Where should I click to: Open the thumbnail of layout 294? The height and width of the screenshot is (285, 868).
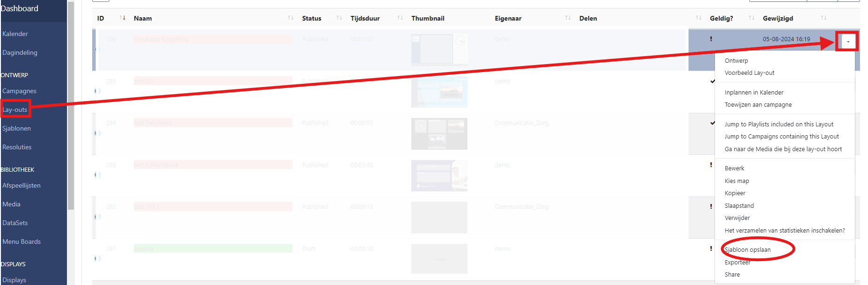(x=439, y=133)
